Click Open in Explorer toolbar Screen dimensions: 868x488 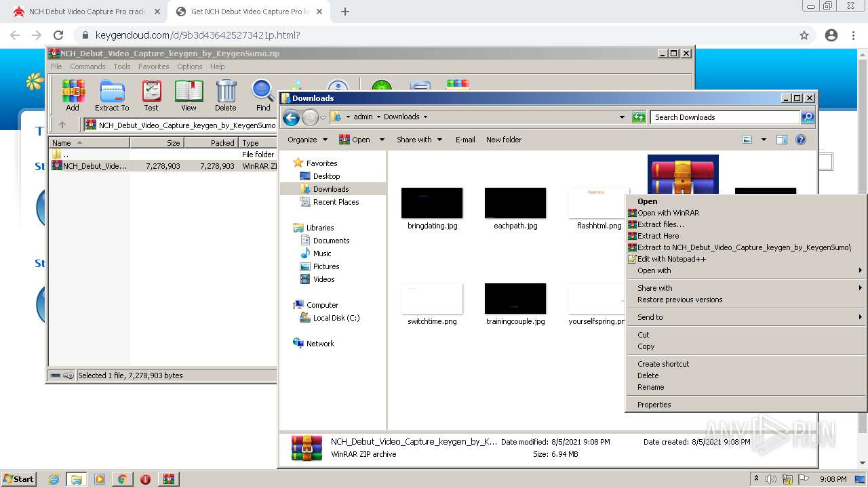355,140
